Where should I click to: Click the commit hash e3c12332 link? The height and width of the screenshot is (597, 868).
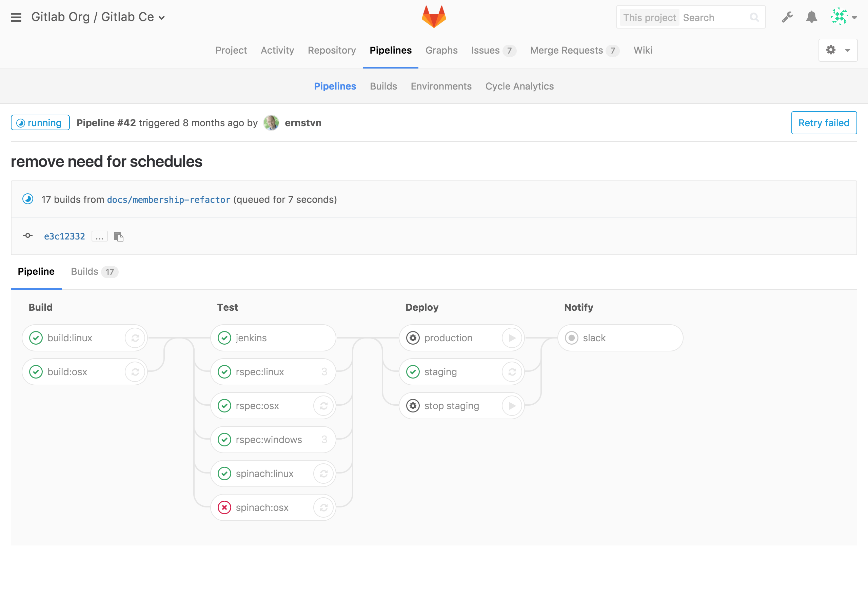(x=65, y=236)
